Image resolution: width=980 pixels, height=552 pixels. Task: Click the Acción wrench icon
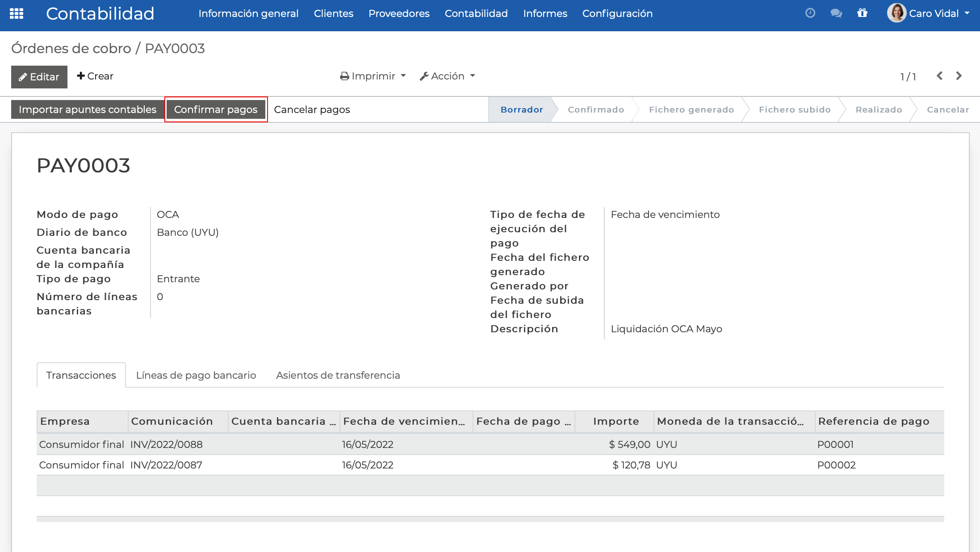pyautogui.click(x=424, y=75)
